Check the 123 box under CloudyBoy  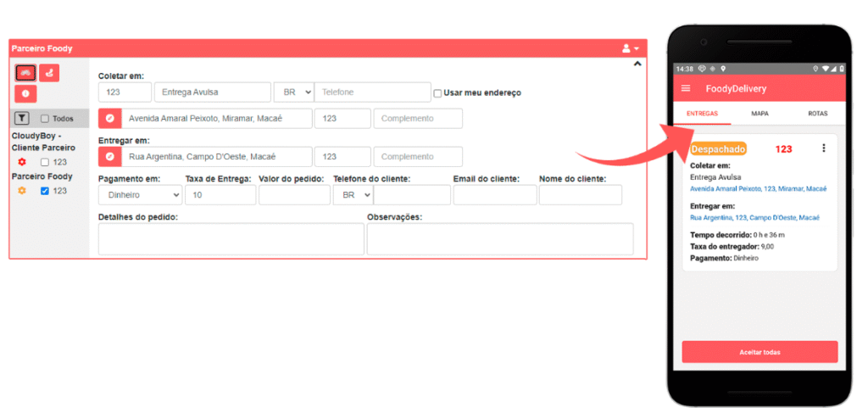(x=45, y=162)
